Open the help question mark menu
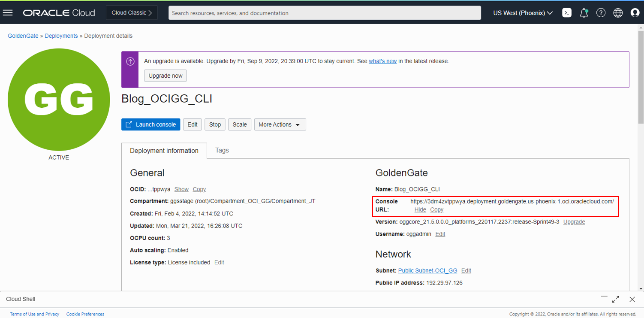 [601, 13]
